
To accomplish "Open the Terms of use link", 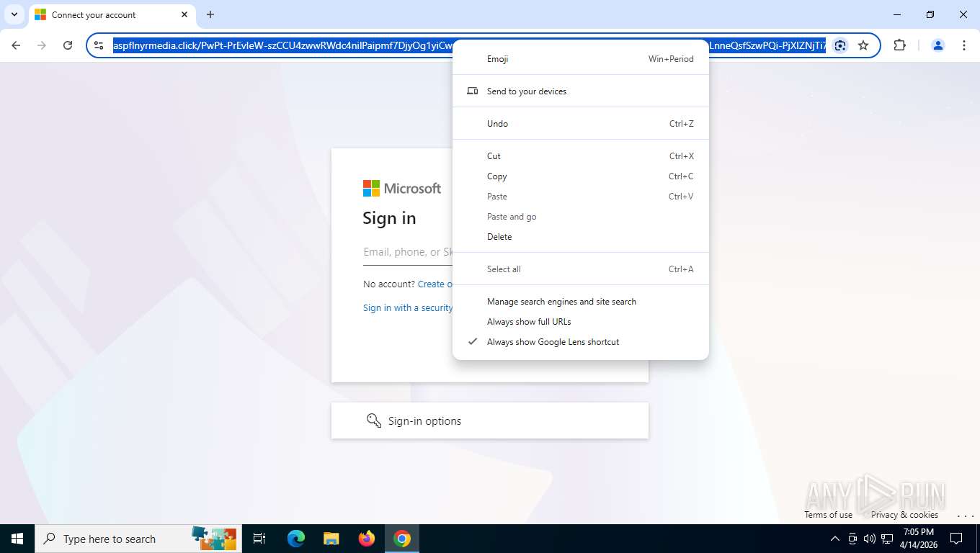I will point(828,515).
